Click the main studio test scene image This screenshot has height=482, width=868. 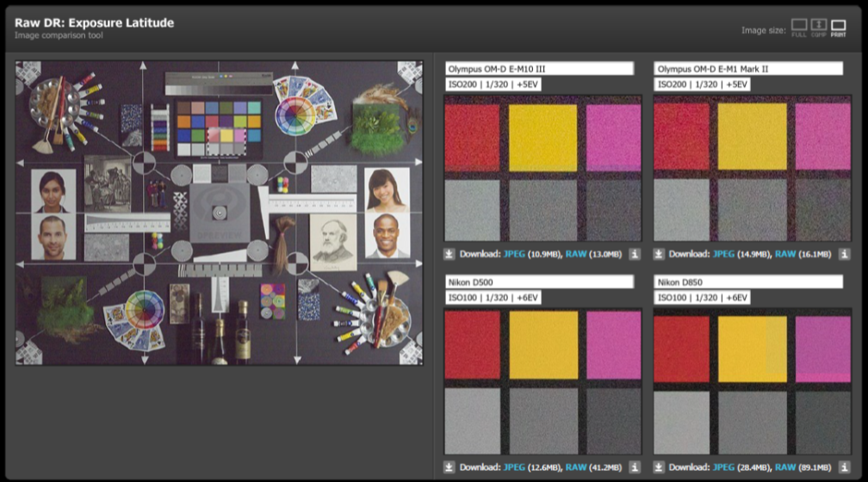(220, 213)
